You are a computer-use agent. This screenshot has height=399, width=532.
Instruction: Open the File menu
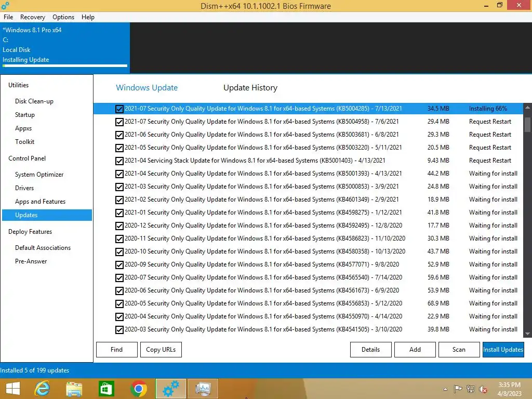coord(8,17)
